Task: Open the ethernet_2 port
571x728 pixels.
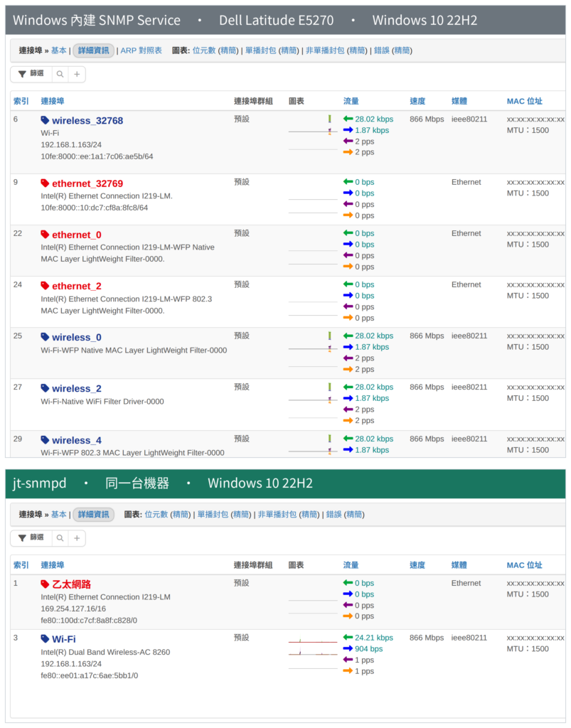Action: 77,286
